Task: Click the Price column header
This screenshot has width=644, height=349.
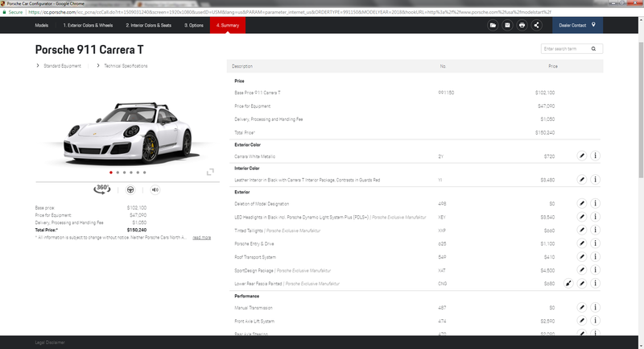Action: pos(553,66)
